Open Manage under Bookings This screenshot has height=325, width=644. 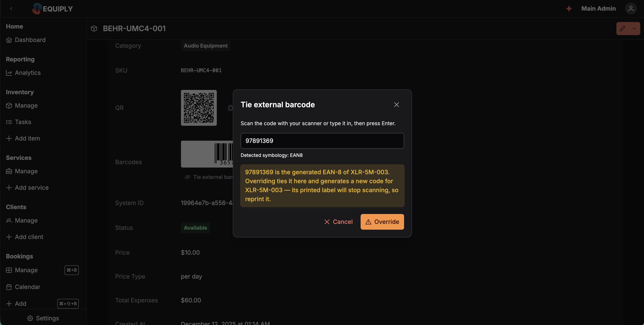(x=22, y=270)
